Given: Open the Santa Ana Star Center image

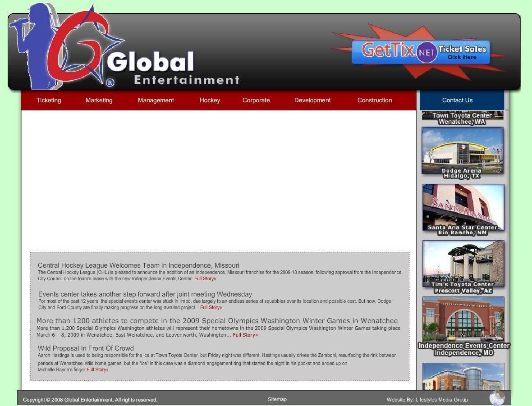Looking at the screenshot, I should point(463,210).
